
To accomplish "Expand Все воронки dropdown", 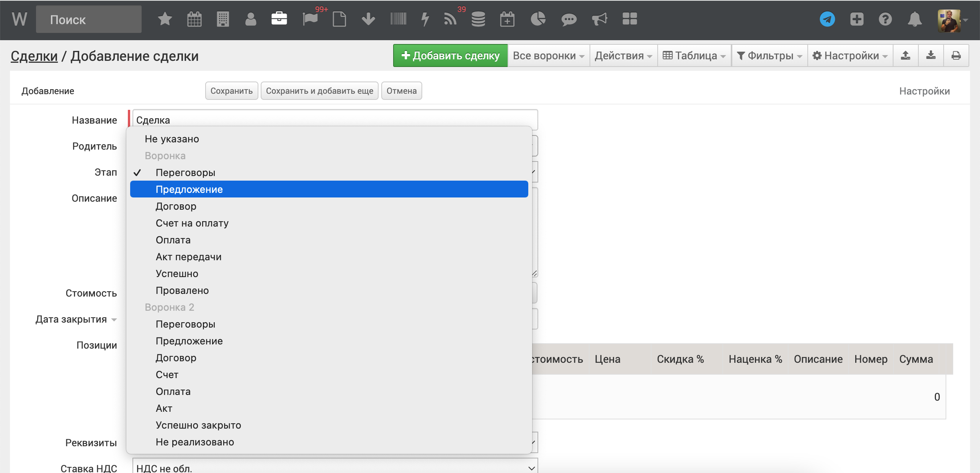I will coord(548,55).
